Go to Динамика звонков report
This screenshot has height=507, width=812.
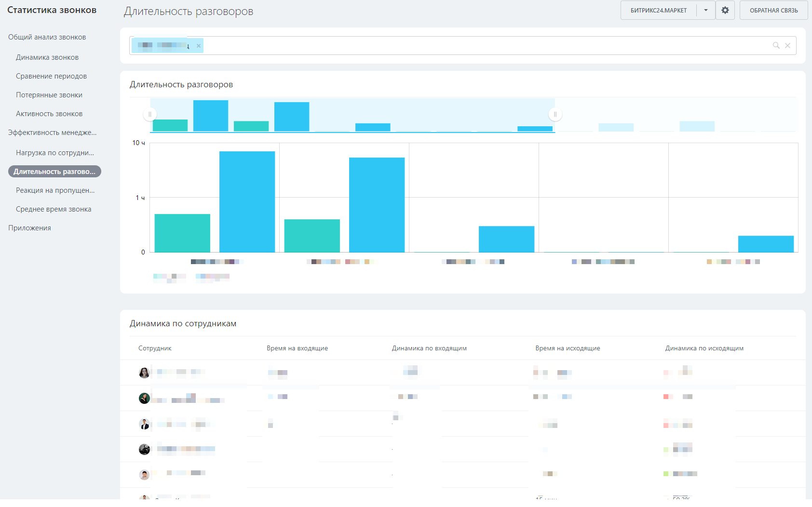(47, 57)
